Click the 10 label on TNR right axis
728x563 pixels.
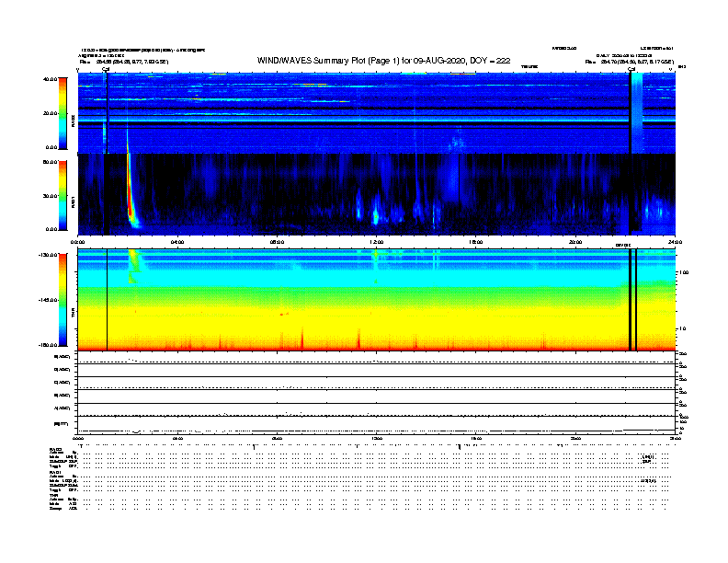tap(683, 329)
